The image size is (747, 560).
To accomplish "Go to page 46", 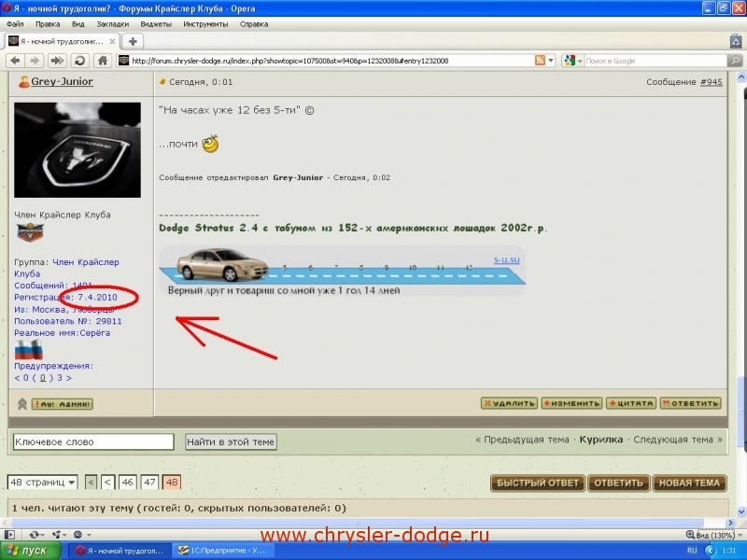I will tap(127, 483).
